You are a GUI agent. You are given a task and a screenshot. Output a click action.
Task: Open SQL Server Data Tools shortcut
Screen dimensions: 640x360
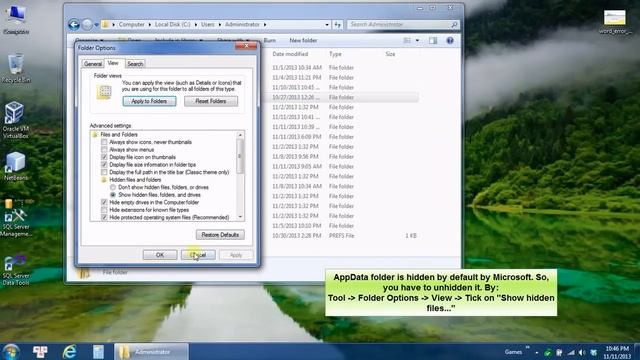coord(16,270)
